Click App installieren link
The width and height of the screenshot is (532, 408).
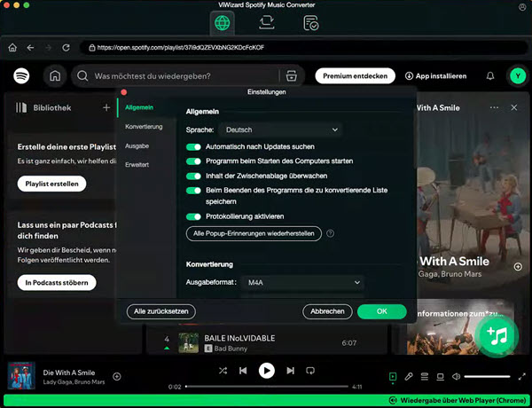tap(435, 76)
